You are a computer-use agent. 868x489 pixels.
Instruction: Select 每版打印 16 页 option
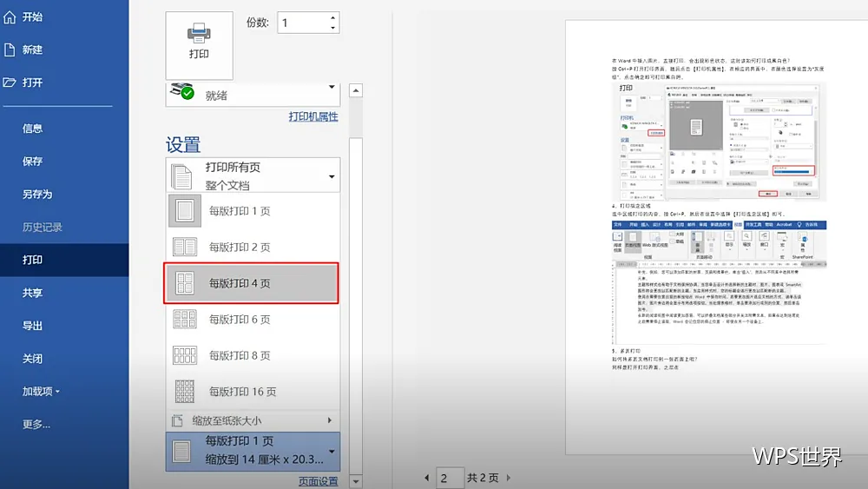(253, 392)
